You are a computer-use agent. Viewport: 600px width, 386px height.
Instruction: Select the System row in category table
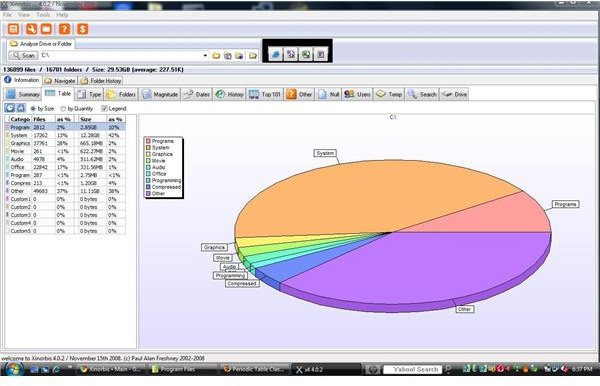point(65,135)
